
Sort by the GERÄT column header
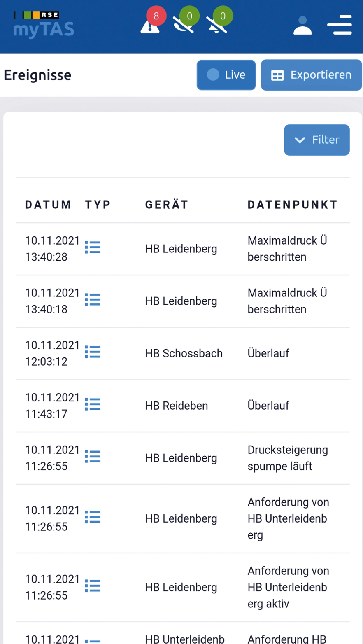167,205
